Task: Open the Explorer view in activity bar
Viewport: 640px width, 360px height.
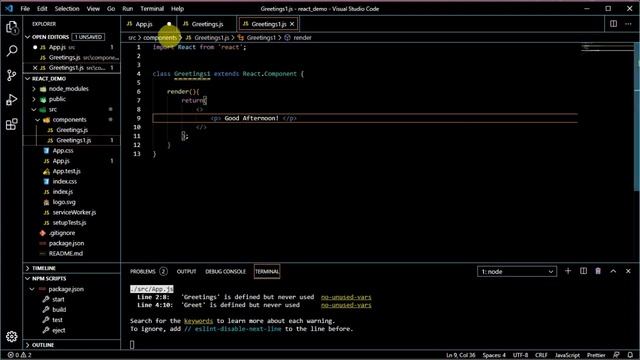Action: [x=12, y=27]
